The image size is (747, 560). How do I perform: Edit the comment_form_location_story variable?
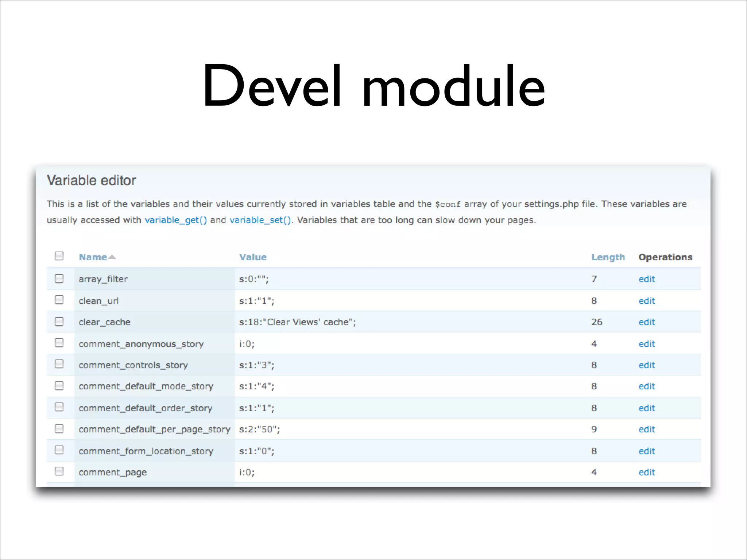[647, 451]
